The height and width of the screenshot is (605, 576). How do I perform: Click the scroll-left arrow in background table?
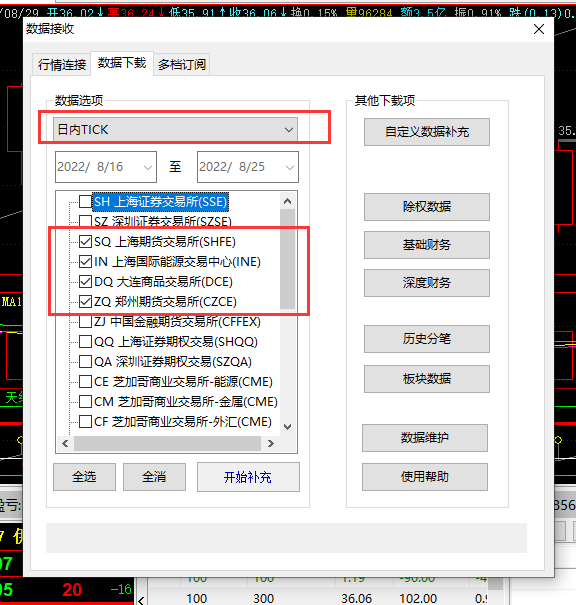click(x=141, y=600)
